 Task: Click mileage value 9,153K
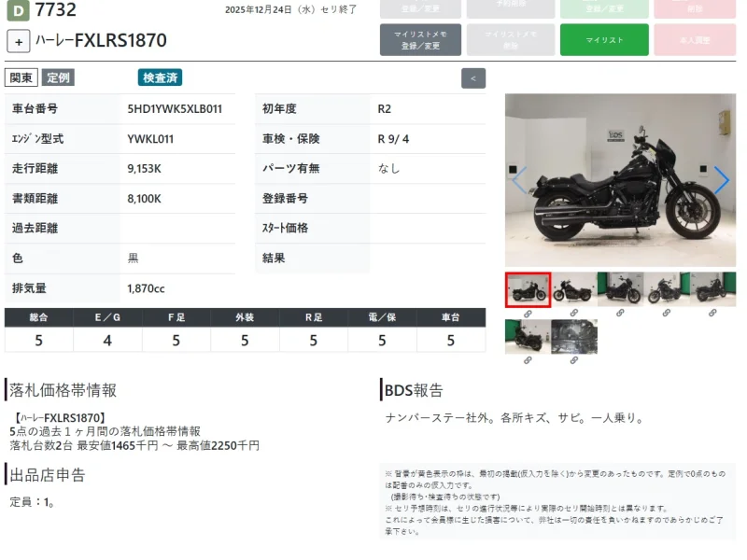pos(145,169)
